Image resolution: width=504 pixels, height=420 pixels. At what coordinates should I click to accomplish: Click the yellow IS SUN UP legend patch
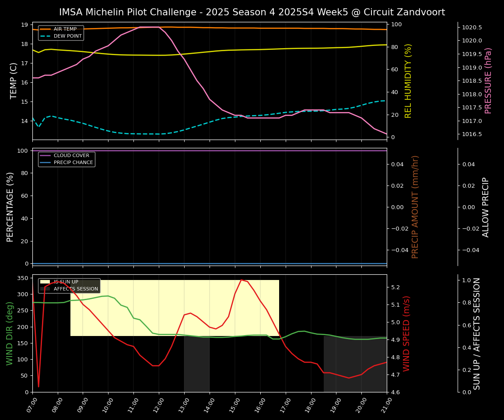[x=45, y=282]
